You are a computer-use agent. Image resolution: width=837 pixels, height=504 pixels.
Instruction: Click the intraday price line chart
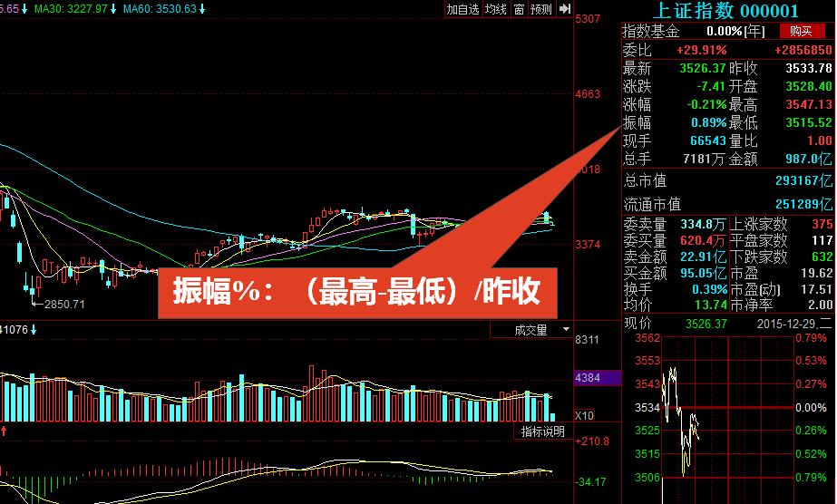680,422
